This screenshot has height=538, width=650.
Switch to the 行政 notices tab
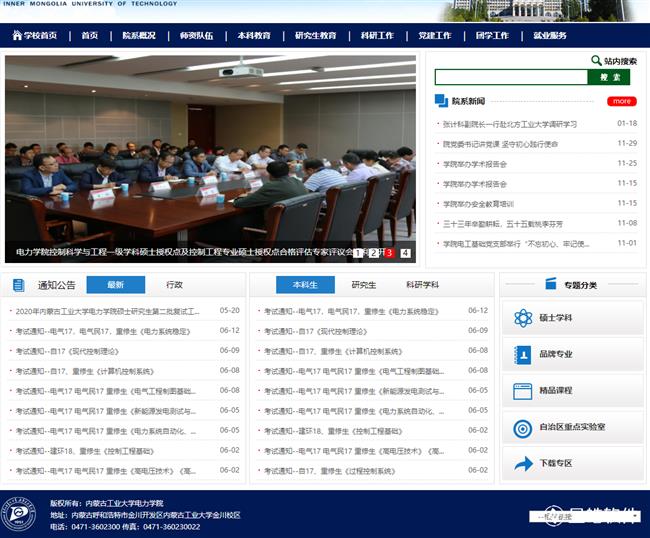coord(174,285)
